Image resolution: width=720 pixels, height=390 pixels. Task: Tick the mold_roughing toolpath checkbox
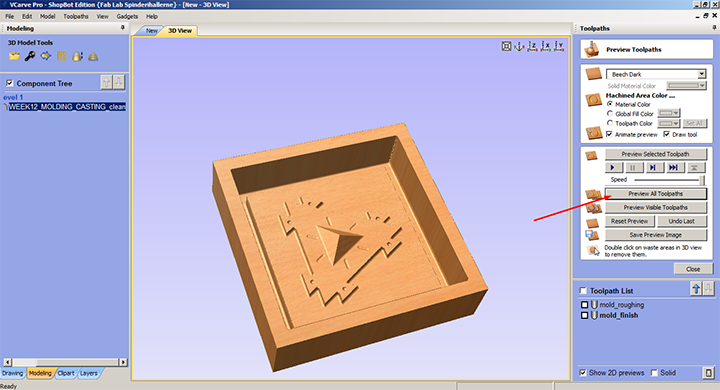click(585, 305)
